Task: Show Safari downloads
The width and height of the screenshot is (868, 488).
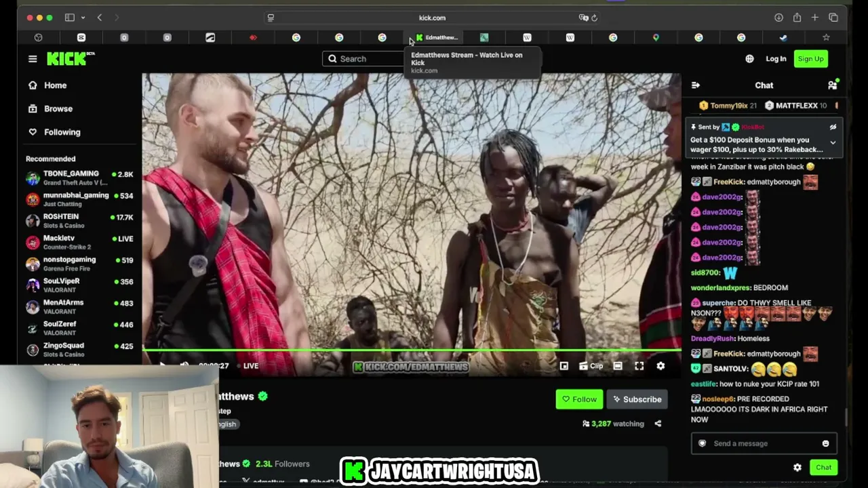Action: pyautogui.click(x=778, y=18)
